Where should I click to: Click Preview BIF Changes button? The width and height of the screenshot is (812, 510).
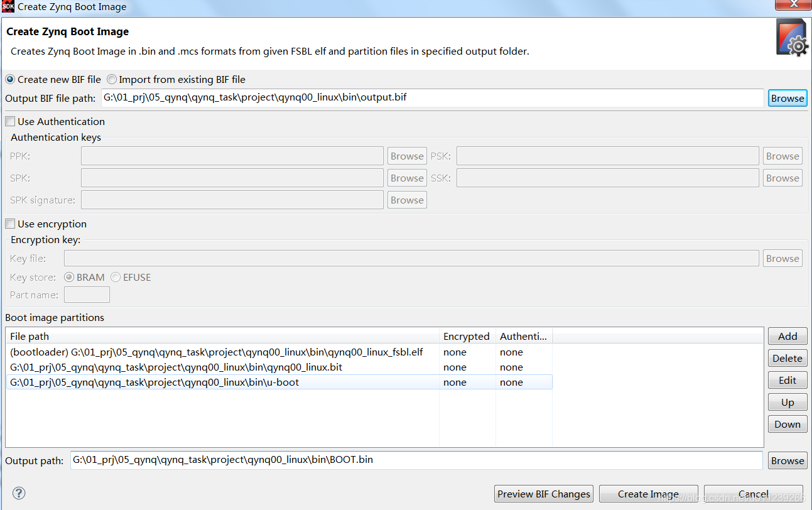(x=544, y=494)
